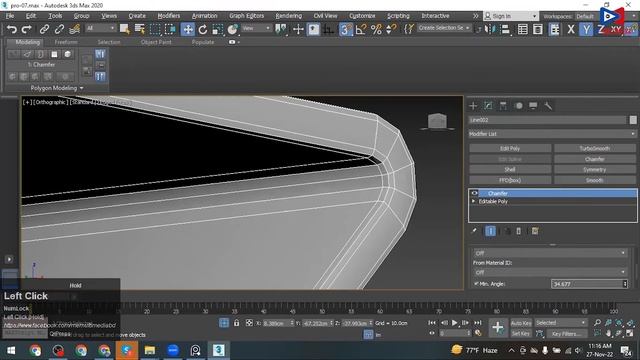Screen dimensions: 640x360
Task: Toggle the 3D Snaps button
Action: coord(345,29)
